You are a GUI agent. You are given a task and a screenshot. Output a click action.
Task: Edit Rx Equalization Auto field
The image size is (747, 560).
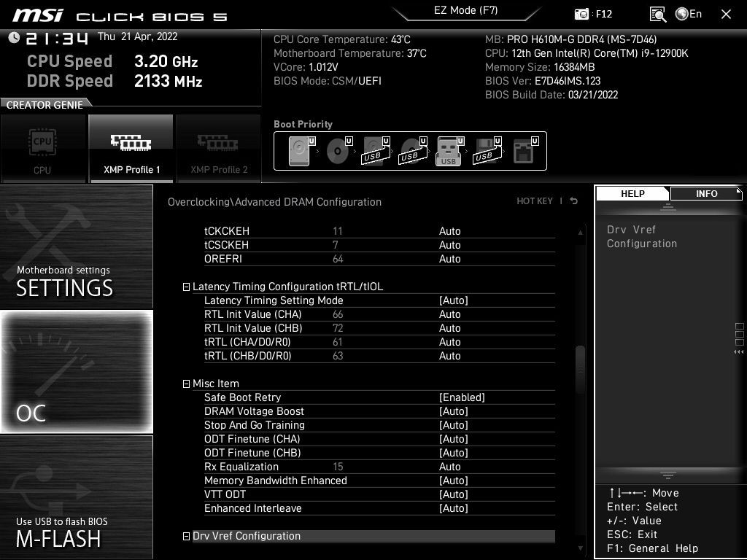(x=449, y=467)
